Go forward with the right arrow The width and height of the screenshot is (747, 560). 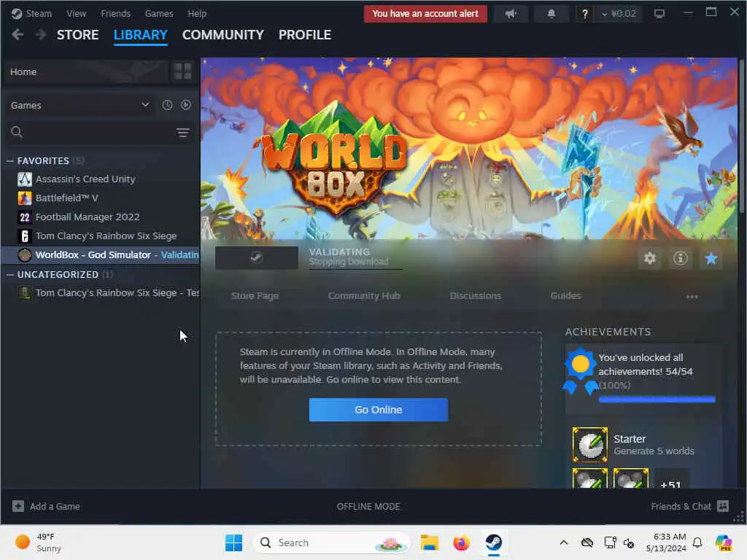coord(41,35)
